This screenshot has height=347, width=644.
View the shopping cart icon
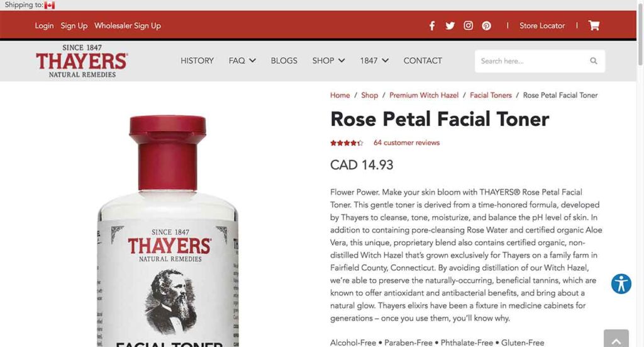click(x=594, y=25)
